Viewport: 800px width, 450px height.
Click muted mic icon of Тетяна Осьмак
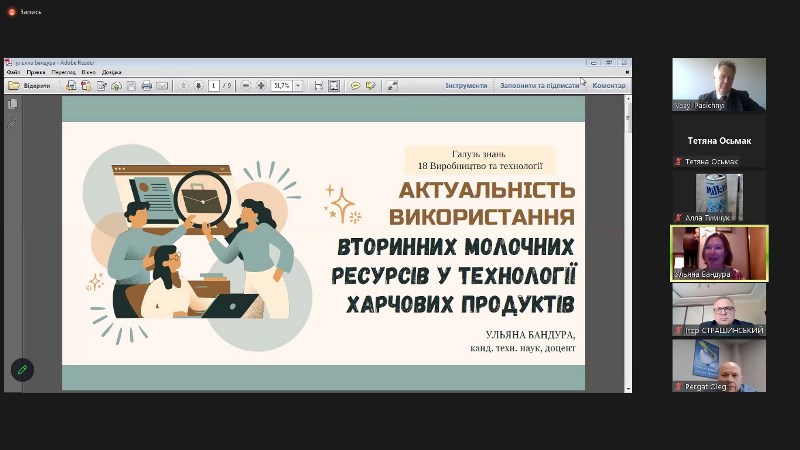pyautogui.click(x=678, y=162)
